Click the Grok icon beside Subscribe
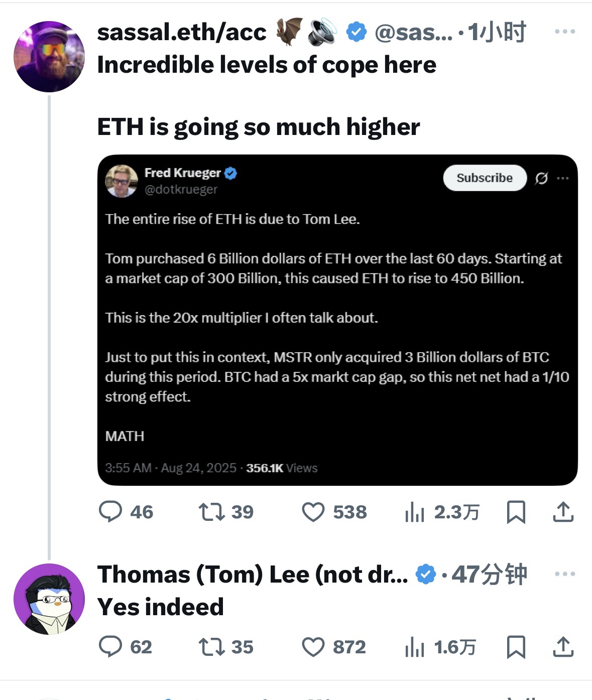 click(541, 178)
